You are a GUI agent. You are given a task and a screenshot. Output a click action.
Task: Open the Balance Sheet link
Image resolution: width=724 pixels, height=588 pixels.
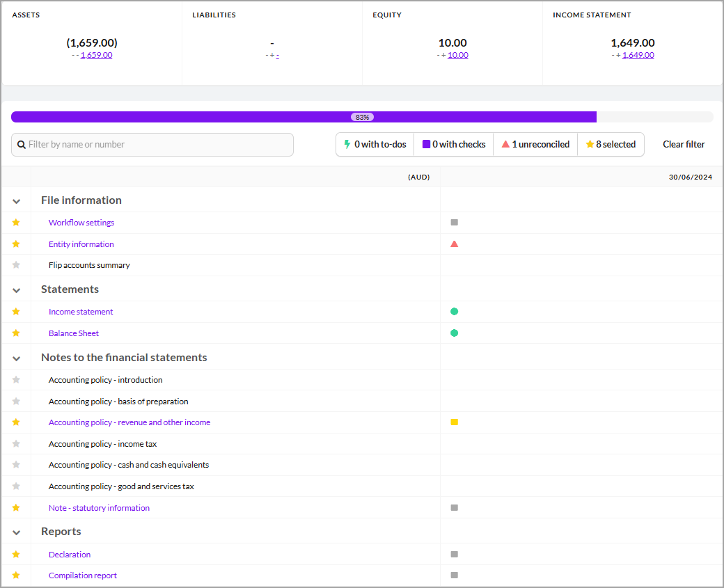pos(74,333)
